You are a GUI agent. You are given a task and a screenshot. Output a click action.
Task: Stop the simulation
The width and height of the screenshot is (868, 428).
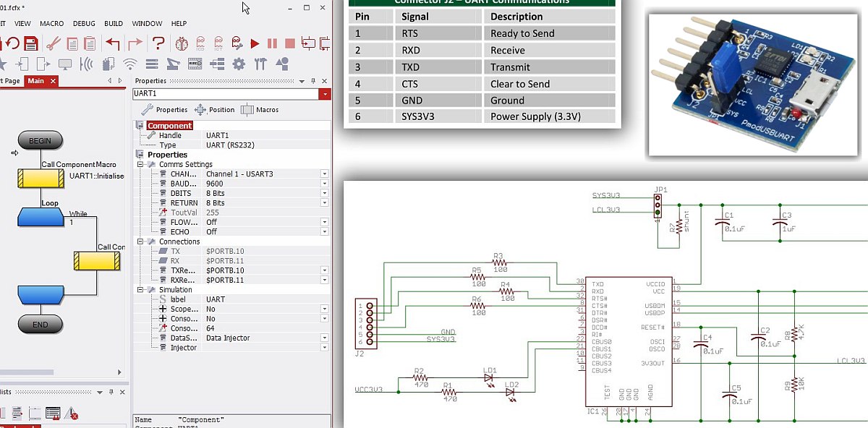(x=289, y=43)
